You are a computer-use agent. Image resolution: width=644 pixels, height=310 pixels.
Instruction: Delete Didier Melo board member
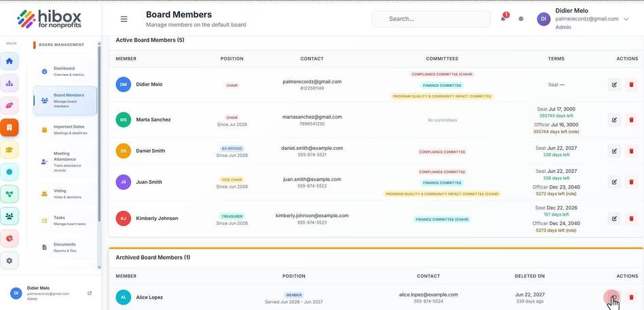pos(631,85)
